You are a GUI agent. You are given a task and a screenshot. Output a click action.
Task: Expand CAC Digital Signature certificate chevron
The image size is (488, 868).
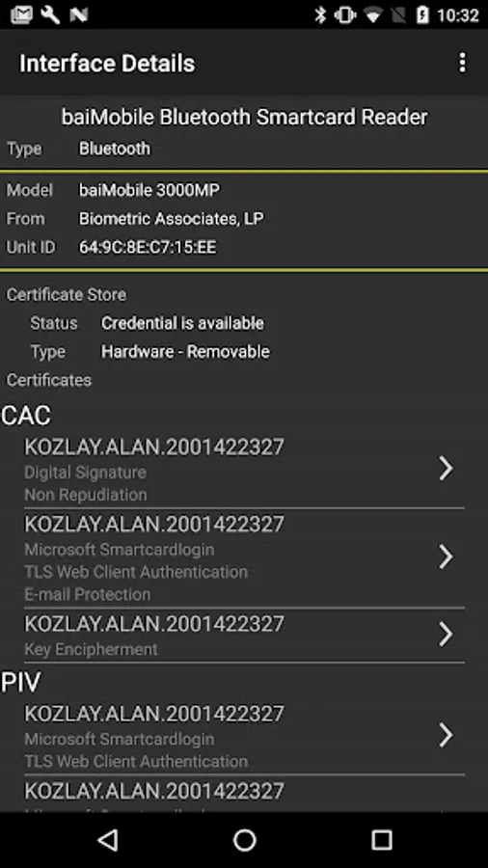(x=446, y=469)
